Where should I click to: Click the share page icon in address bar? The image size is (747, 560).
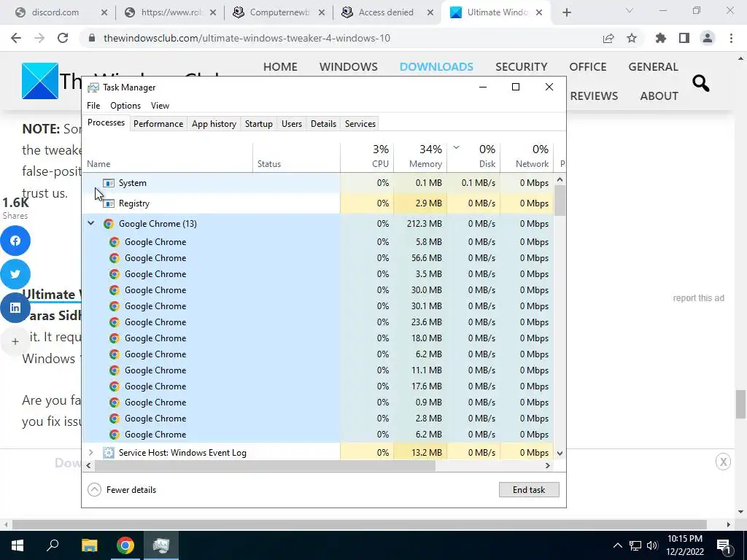point(608,38)
